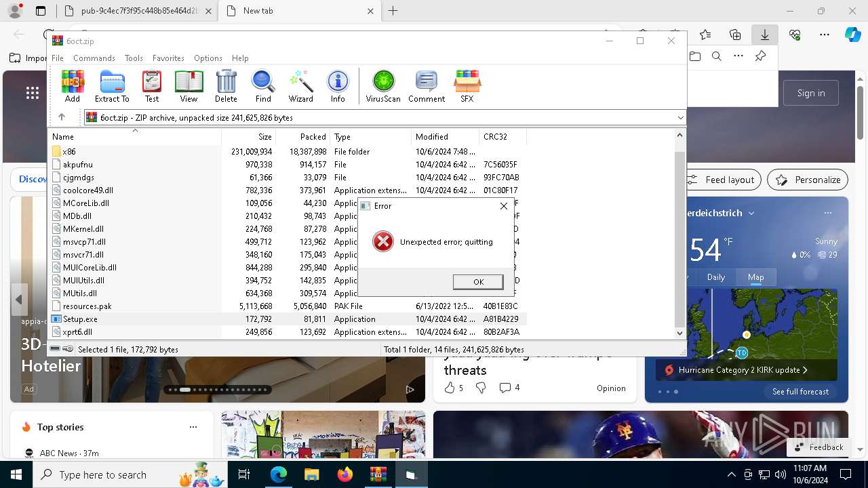Open new browser tab with plus button
Screen dimensions: 868x488
pyautogui.click(x=393, y=11)
